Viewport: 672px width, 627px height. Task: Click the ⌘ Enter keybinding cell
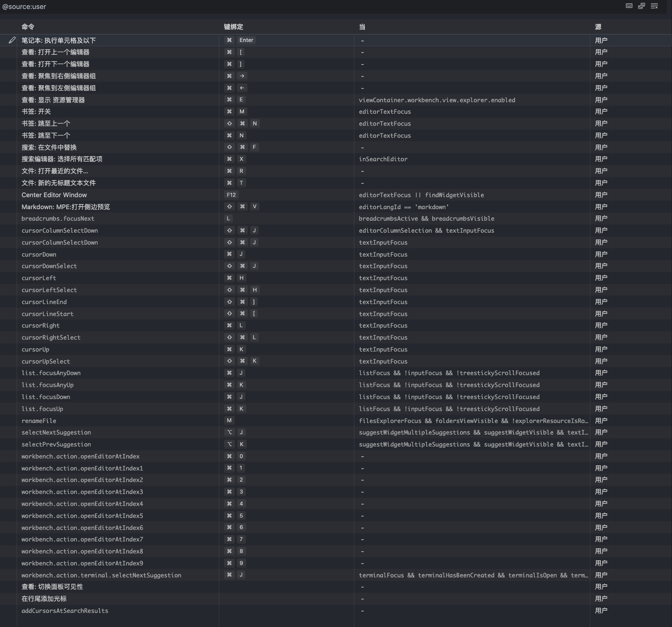(241, 40)
